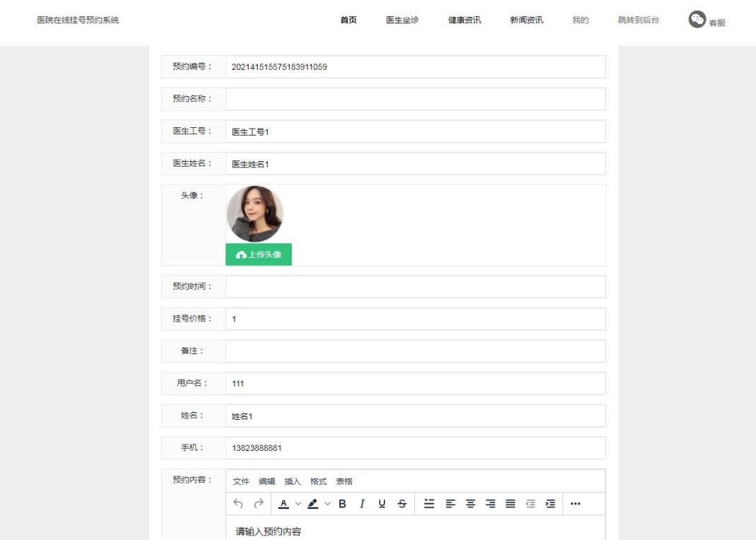Toggle underline formatting

(382, 503)
